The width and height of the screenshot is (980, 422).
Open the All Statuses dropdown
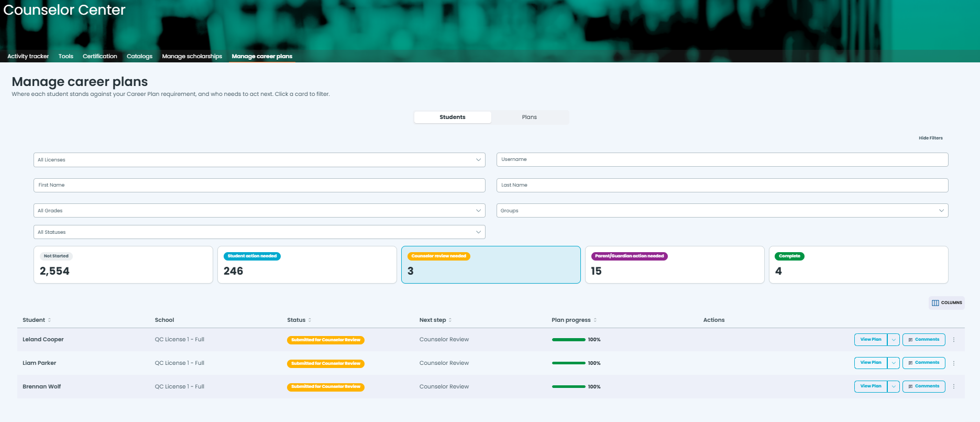click(x=259, y=232)
